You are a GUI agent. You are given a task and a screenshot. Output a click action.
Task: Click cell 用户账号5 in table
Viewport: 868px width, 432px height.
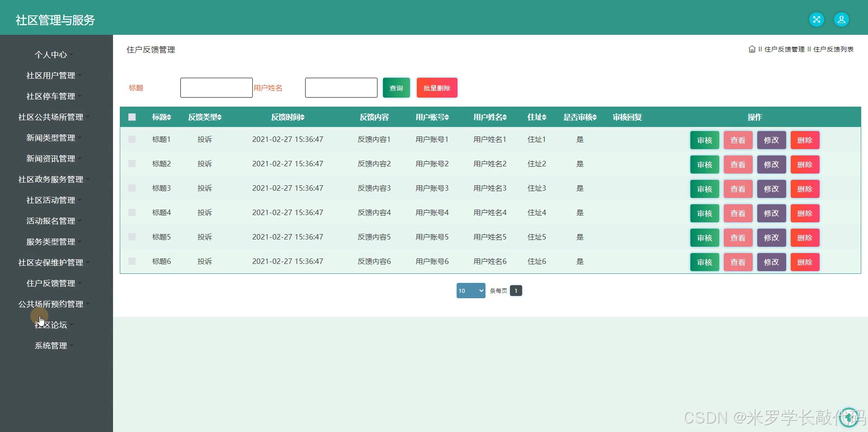432,237
